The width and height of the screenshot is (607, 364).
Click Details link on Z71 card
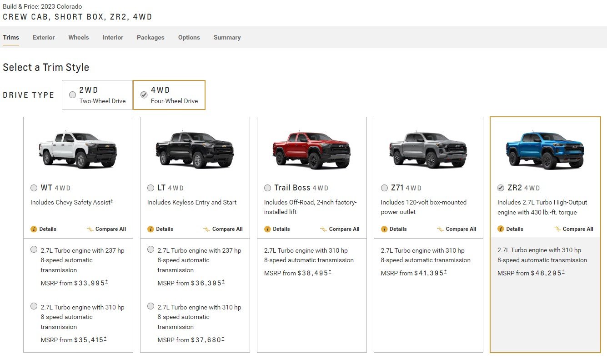(398, 229)
